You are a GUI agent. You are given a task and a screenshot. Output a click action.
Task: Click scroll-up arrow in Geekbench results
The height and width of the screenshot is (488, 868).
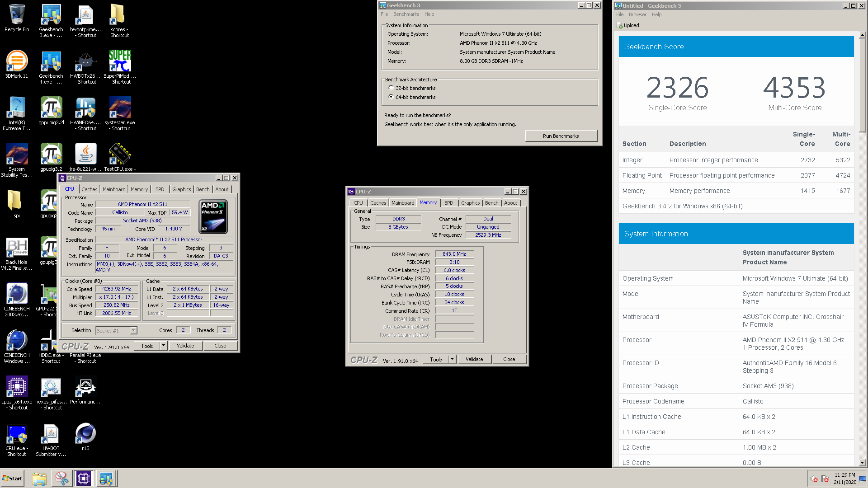[x=863, y=35]
